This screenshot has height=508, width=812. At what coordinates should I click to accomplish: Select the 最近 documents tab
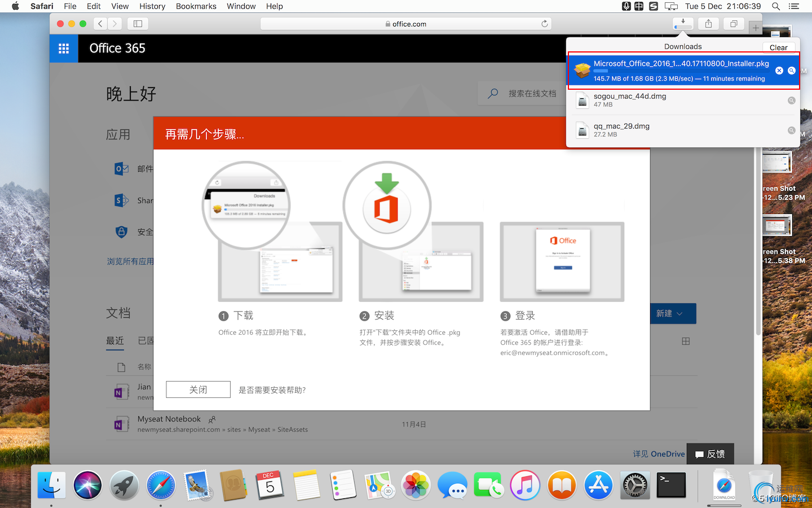click(115, 341)
